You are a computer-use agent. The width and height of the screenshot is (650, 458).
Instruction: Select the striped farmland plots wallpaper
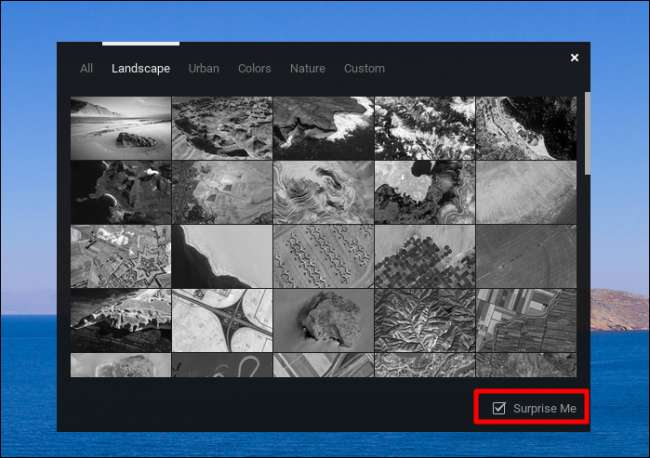526,320
